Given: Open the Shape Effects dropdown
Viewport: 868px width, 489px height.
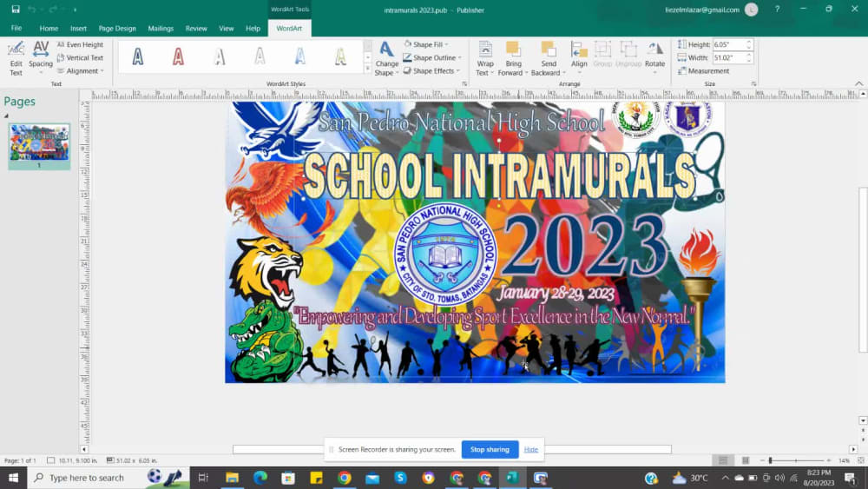Looking at the screenshot, I should click(431, 71).
